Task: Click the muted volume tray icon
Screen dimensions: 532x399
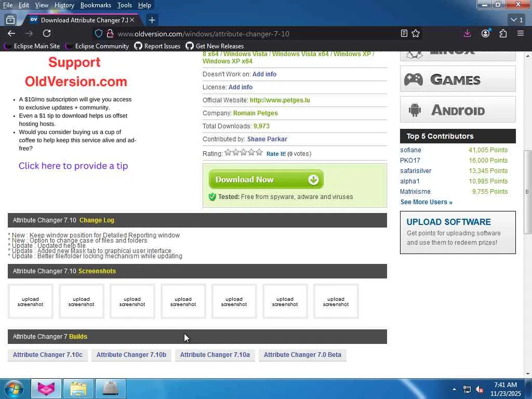Action: pyautogui.click(x=480, y=390)
